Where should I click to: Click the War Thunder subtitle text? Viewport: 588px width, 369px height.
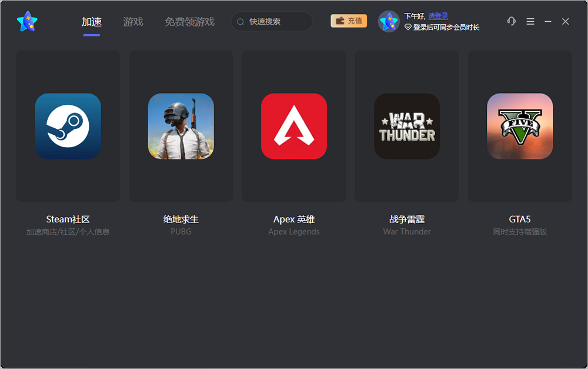click(x=407, y=232)
